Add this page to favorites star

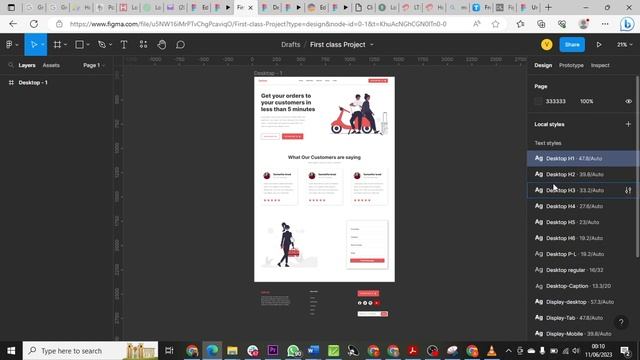point(496,24)
